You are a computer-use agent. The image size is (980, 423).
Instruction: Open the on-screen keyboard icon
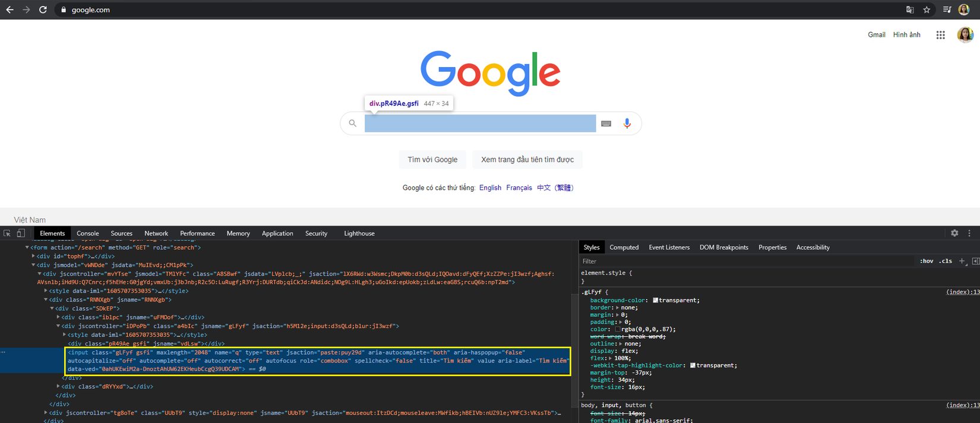click(606, 123)
